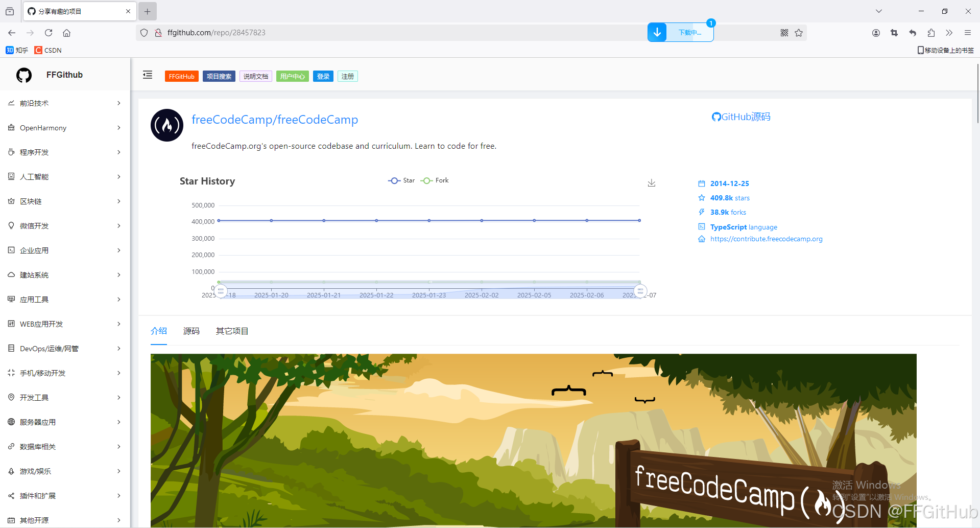The image size is (980, 528).
Task: Open Firefox account icon
Action: 876,33
